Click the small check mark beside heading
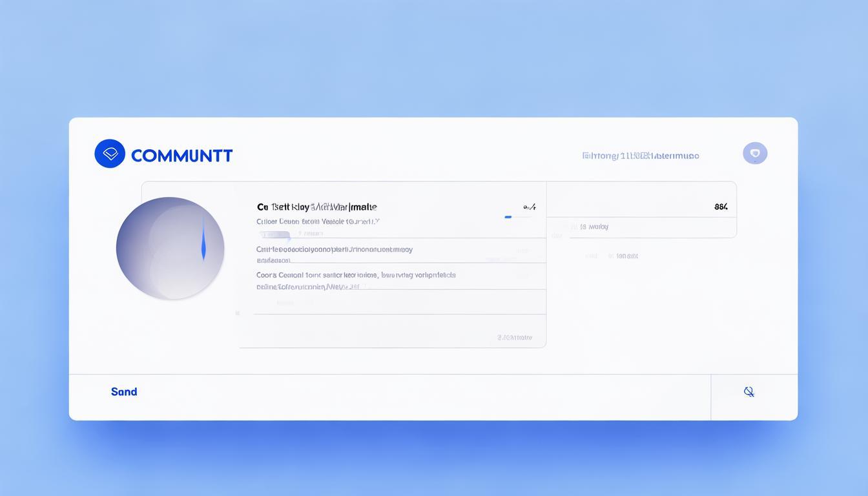This screenshot has height=496, width=868. (530, 207)
